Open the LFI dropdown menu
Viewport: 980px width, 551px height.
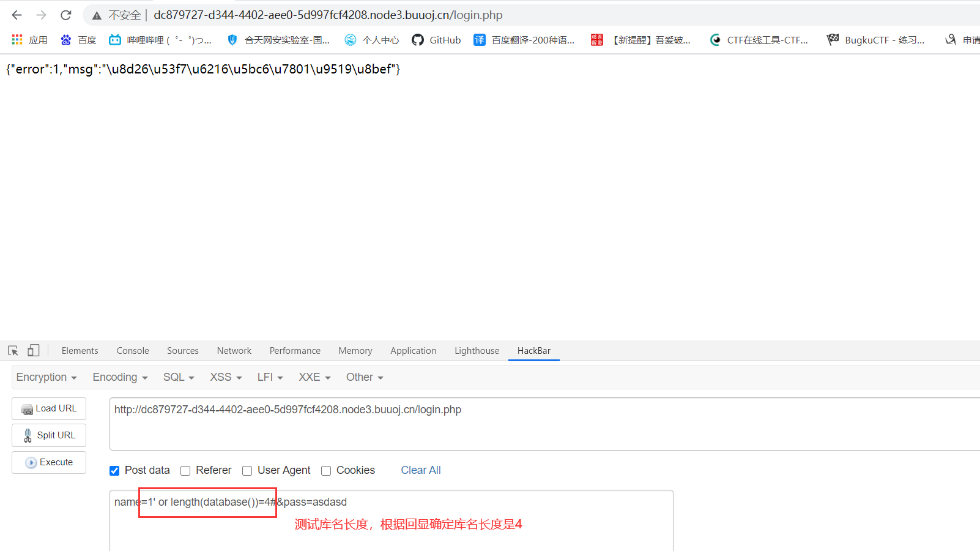[x=270, y=377]
